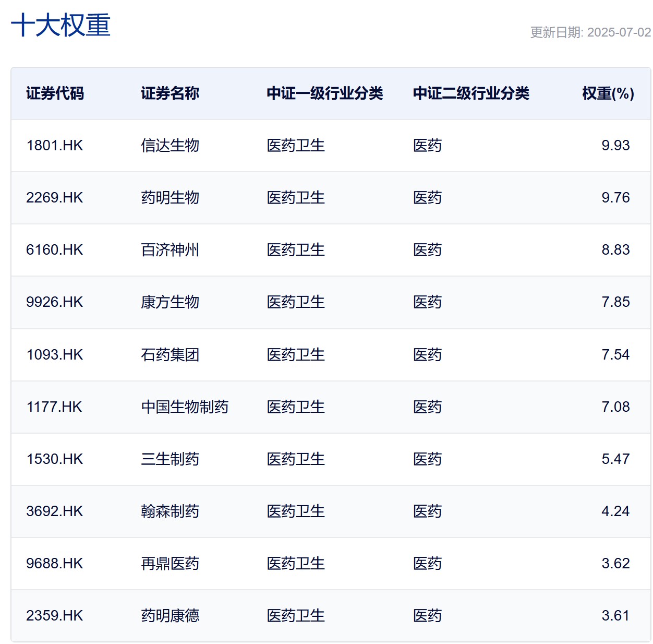Select stock code 6160.HK
Image resolution: width=653 pixels, height=644 pixels.
[55, 249]
